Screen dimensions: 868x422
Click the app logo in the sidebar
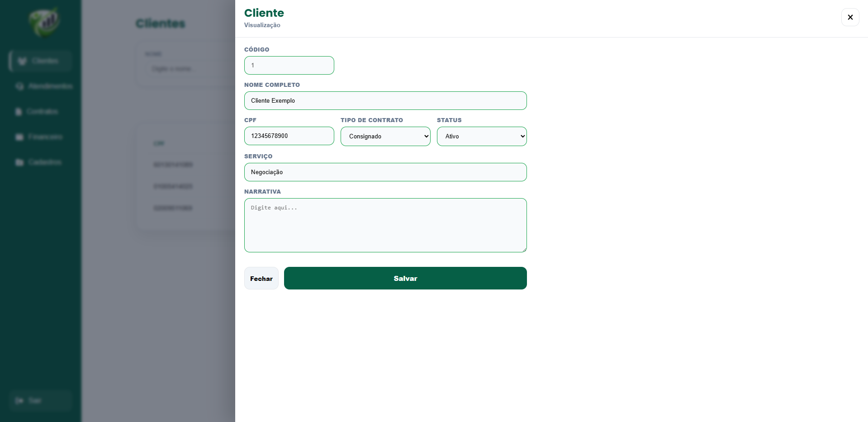click(44, 22)
